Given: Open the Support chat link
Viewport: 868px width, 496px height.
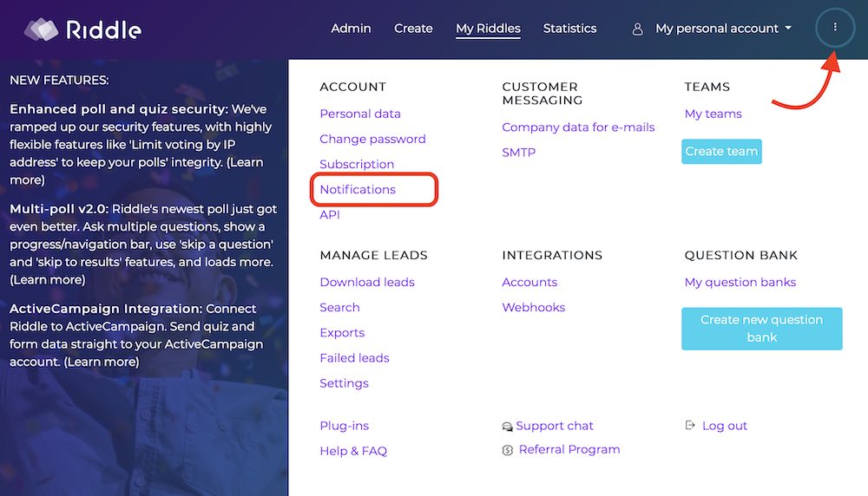Looking at the screenshot, I should click(x=554, y=426).
